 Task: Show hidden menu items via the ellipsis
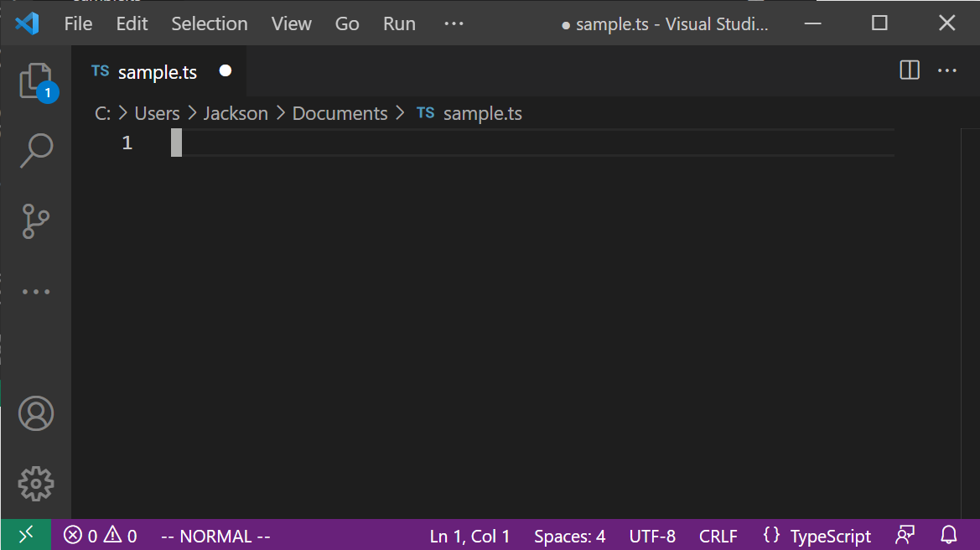[x=454, y=23]
